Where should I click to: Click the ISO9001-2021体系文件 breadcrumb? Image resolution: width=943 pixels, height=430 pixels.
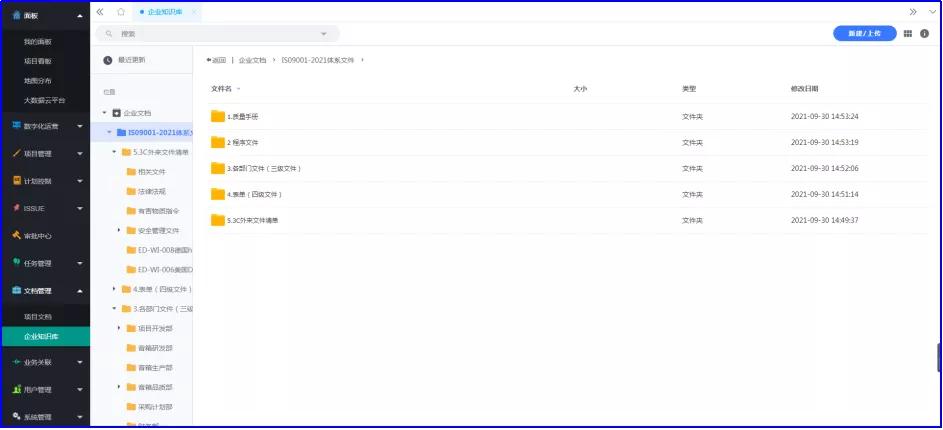coord(318,60)
